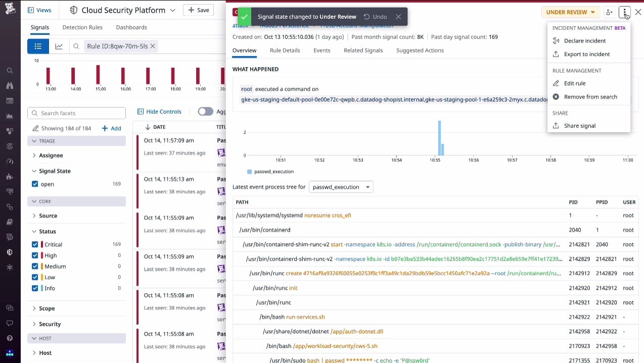Switch to timeseries chart view icon
644x363 pixels.
pyautogui.click(x=59, y=46)
